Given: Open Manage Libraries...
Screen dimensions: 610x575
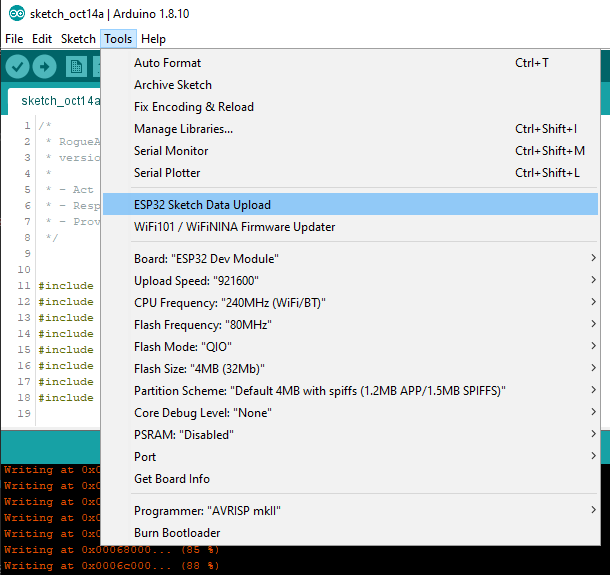Looking at the screenshot, I should pos(350,129).
